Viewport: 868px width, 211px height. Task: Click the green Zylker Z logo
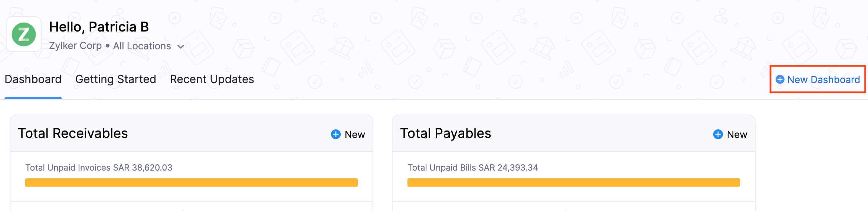coord(24,34)
